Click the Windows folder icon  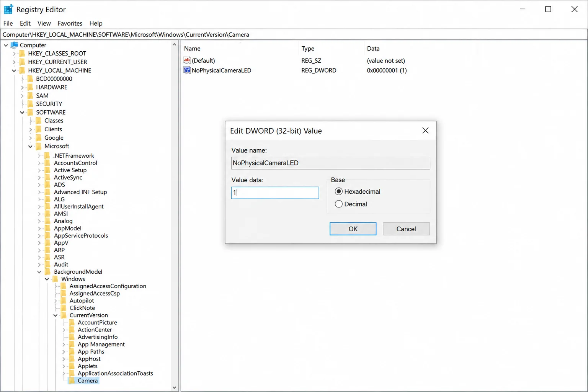(55, 279)
